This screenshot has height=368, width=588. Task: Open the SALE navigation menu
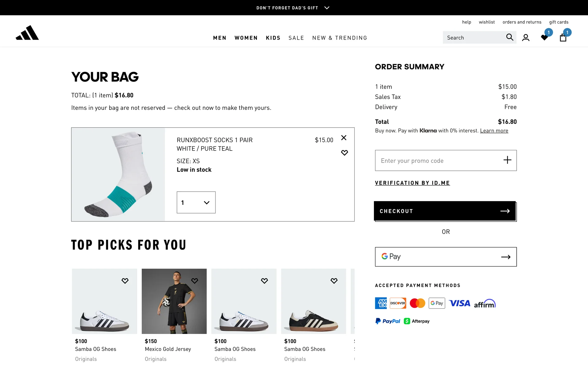click(x=296, y=38)
